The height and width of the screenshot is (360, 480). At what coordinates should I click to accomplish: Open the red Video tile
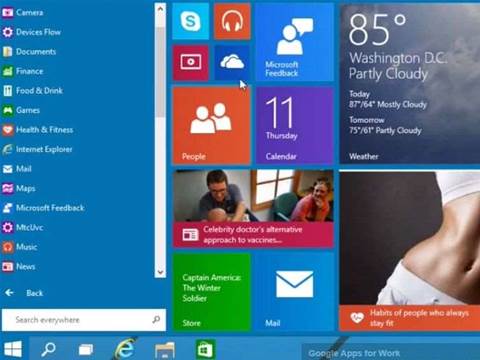[x=191, y=63]
